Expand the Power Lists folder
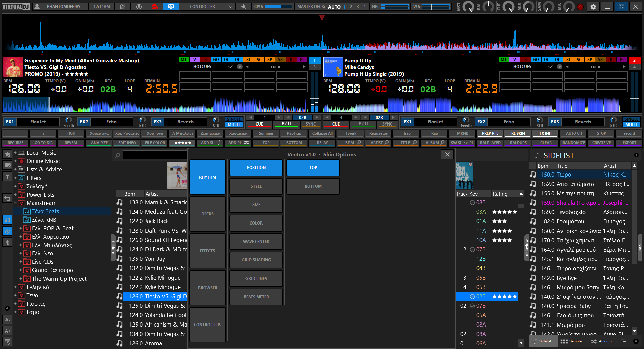The height and width of the screenshot is (349, 644). [15, 195]
